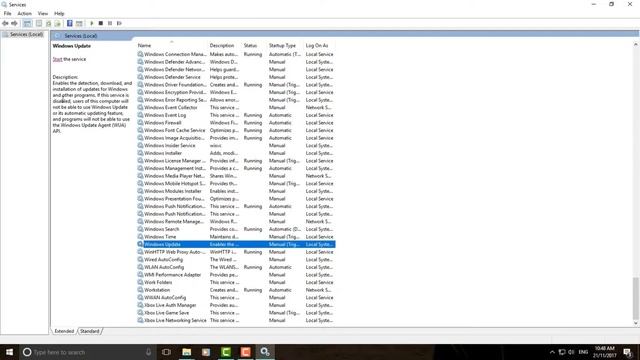Click the gear icon beside Windows Update row
This screenshot has height=360, width=640.
pos(140,244)
